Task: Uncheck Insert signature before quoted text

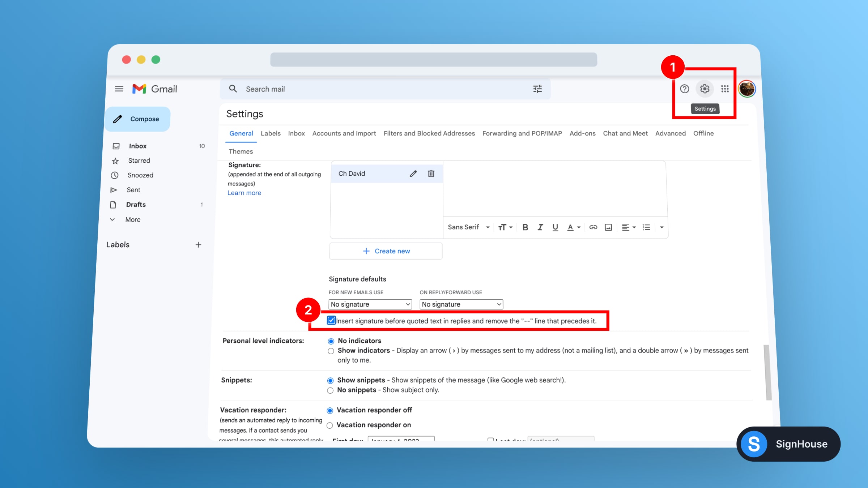Action: (x=331, y=320)
